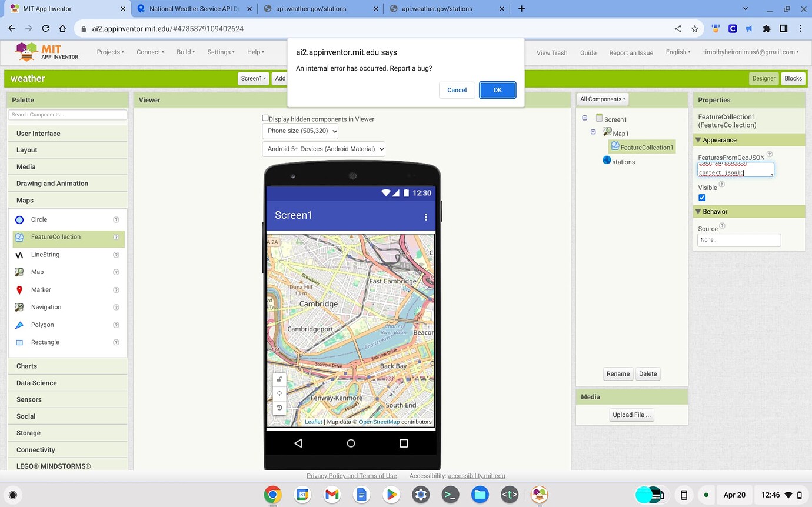Click the Source property field
This screenshot has width=812, height=507.
(738, 240)
